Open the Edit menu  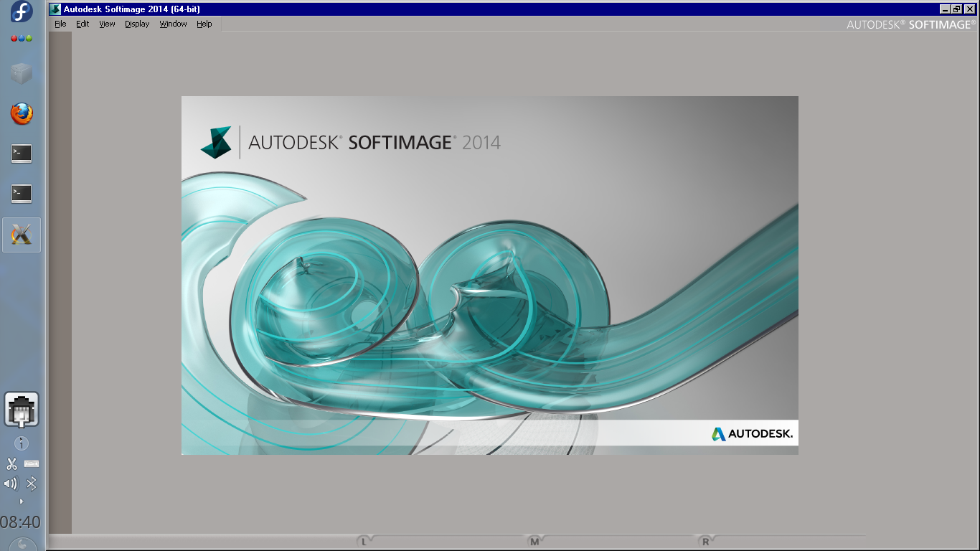pos(83,24)
